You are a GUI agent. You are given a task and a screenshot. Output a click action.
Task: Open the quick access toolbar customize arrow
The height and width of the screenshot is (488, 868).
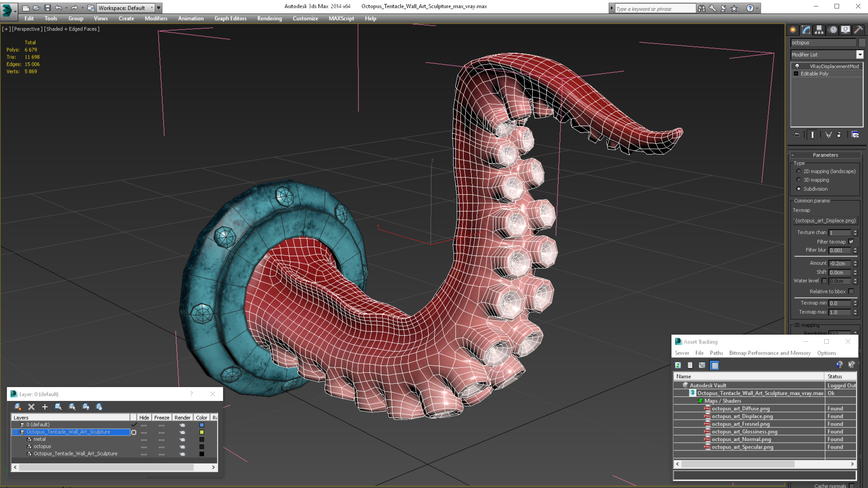coord(158,8)
